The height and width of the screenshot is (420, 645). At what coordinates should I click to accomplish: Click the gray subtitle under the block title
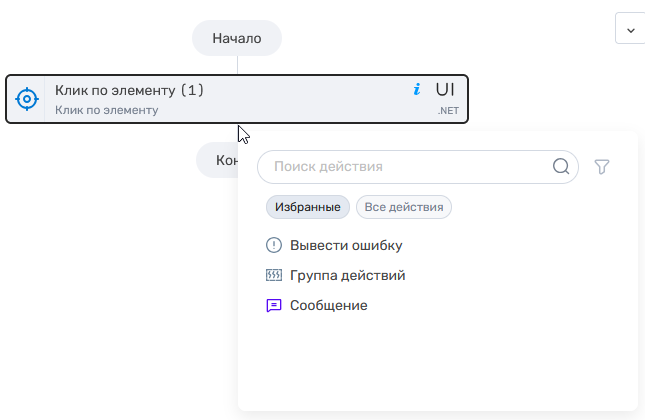tap(106, 110)
